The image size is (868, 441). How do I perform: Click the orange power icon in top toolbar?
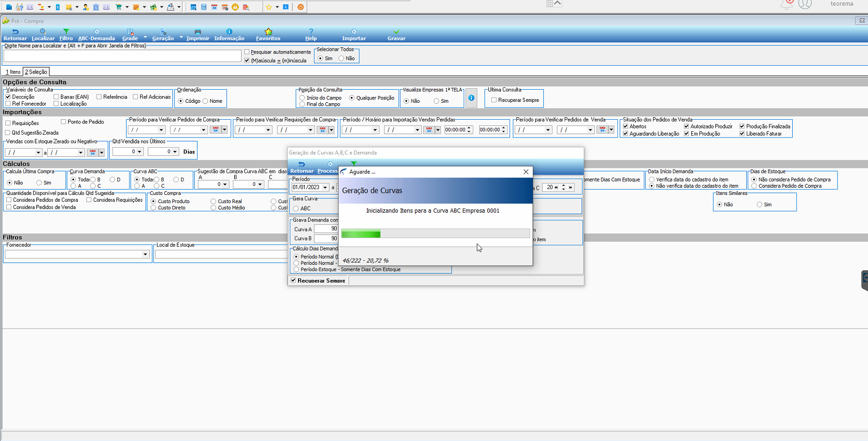pos(300,7)
